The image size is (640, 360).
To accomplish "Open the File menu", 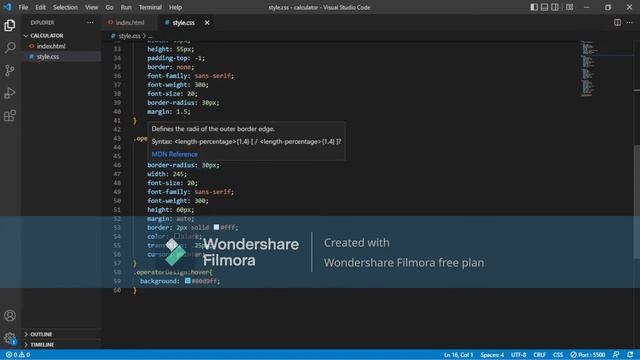I will click(x=23, y=7).
